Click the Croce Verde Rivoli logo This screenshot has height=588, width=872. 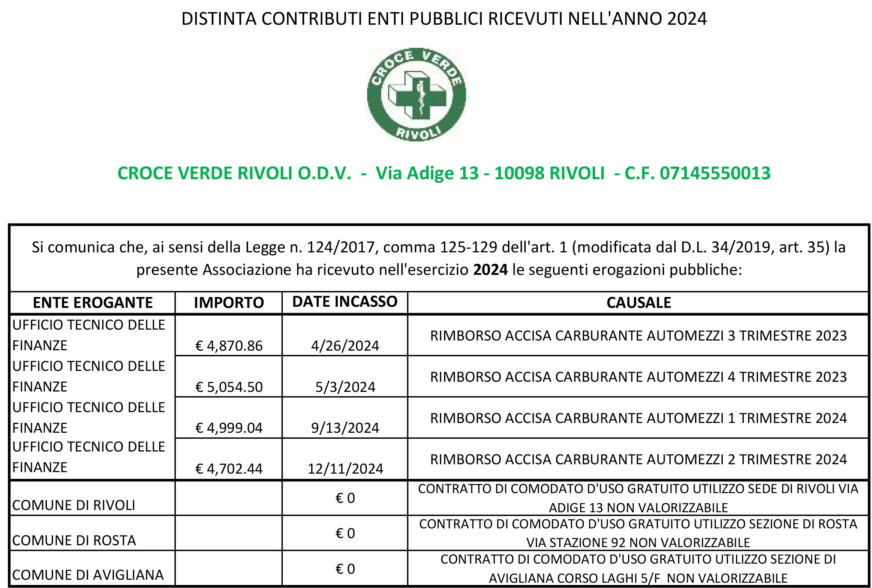pyautogui.click(x=417, y=94)
